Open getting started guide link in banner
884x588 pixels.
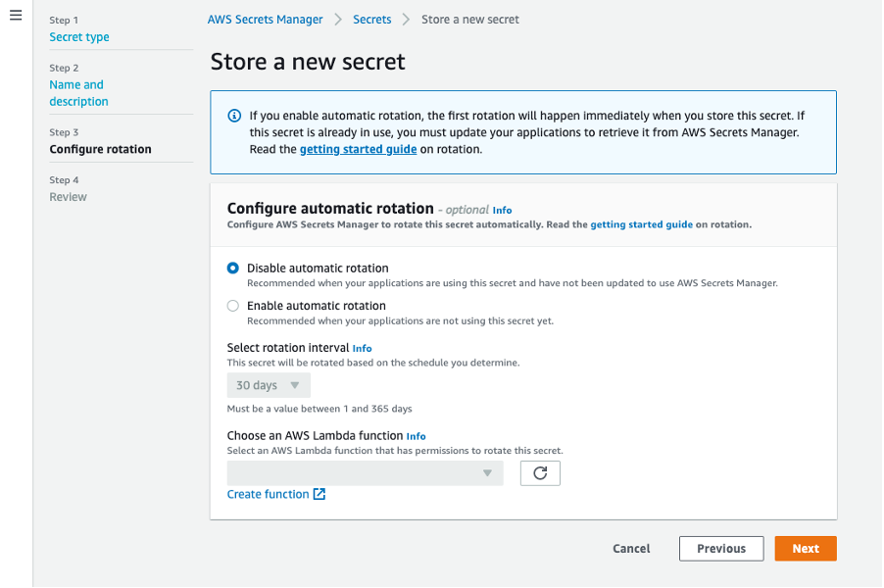coord(358,149)
